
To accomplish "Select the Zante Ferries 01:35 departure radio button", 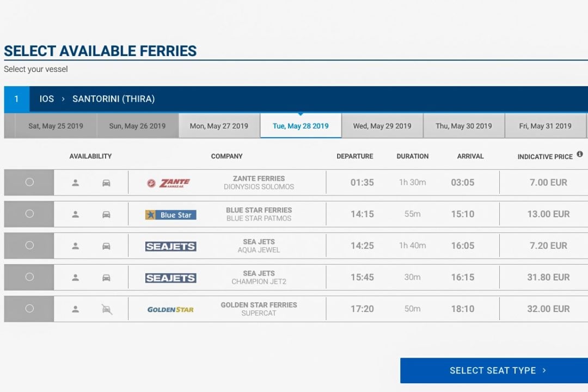I will (x=29, y=182).
